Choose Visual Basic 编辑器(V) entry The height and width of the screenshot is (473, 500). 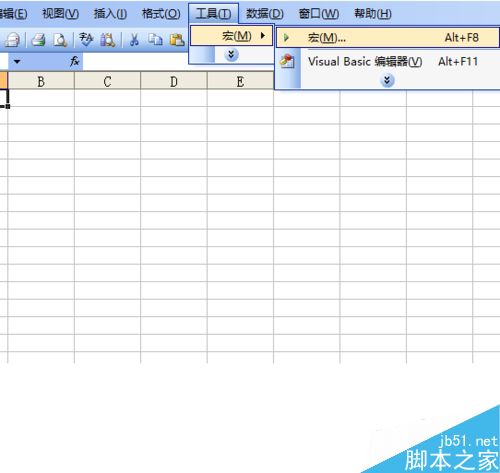pyautogui.click(x=388, y=62)
